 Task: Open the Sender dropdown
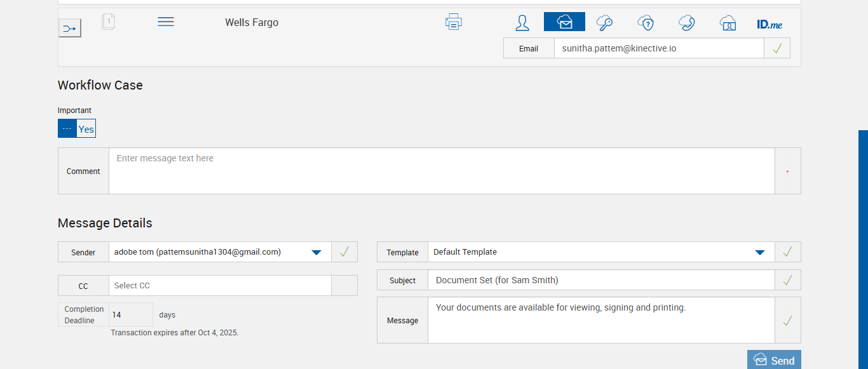316,252
